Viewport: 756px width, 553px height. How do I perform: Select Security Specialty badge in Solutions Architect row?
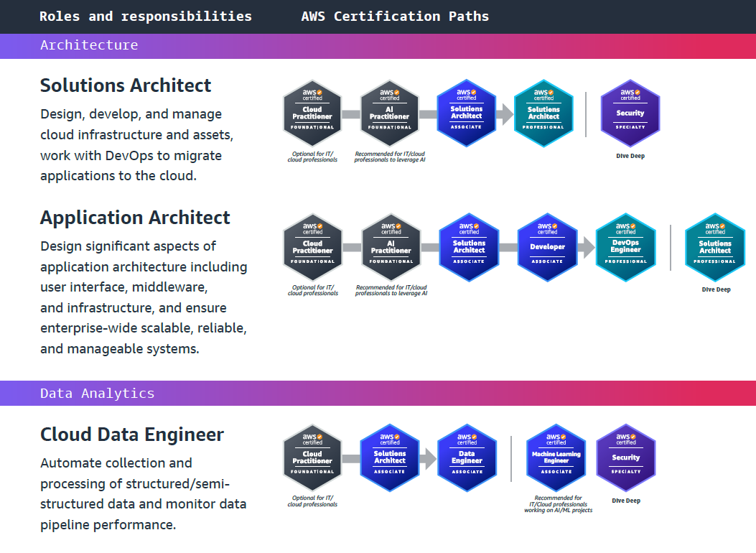(630, 113)
